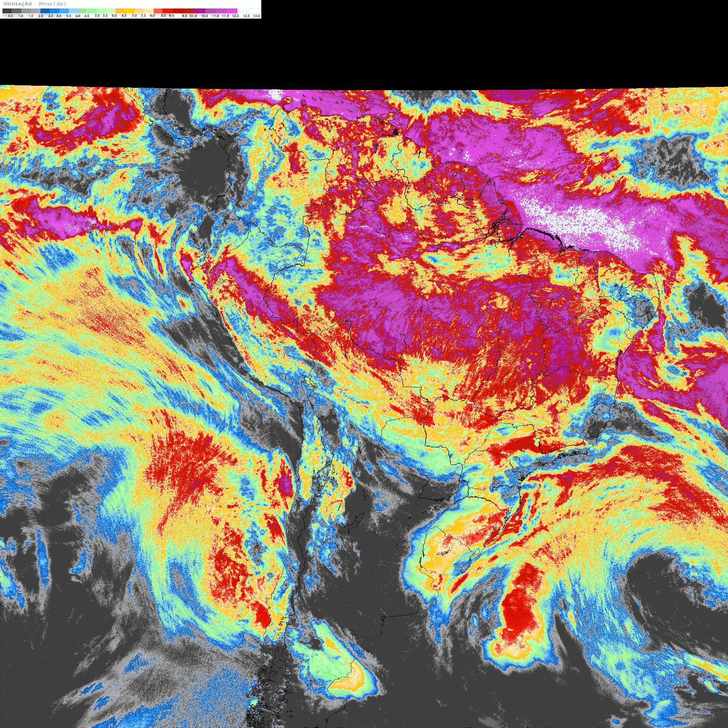Pick the orange legend swatch for 6.5 hours
The width and height of the screenshot is (728, 728).
[120, 11]
